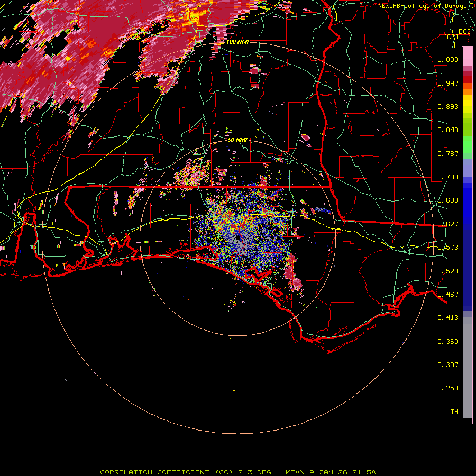Screen dimensions: 476x476
Task: Click the NEXLAB-College of DuPage credit text
Action: tap(426, 6)
